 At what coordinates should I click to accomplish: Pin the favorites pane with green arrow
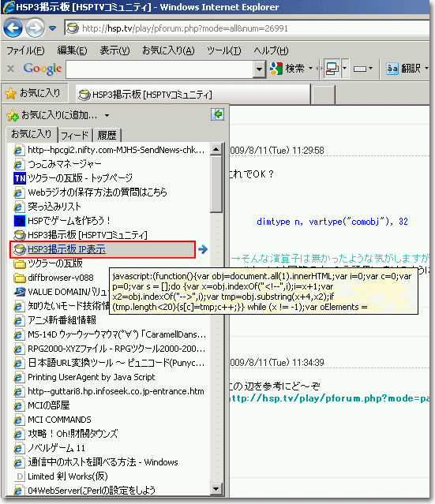click(x=218, y=114)
